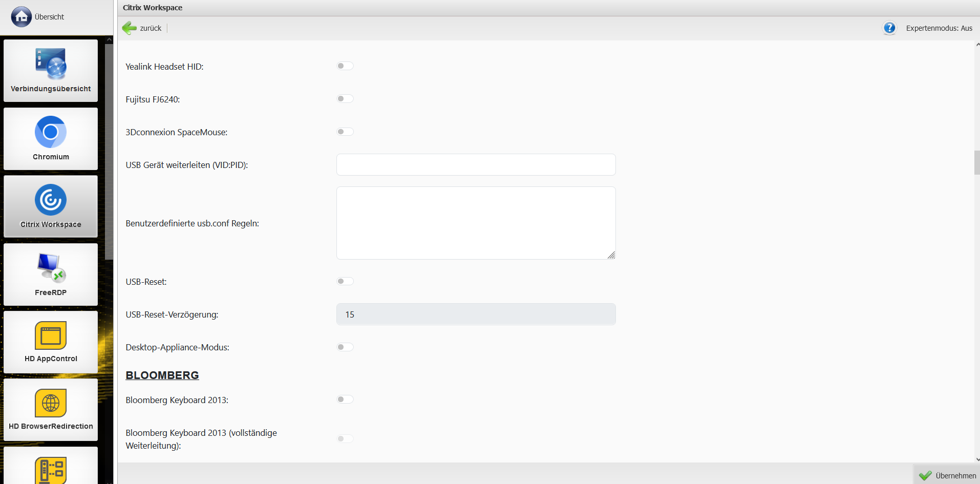Screen dimensions: 980x484
Task: Click the USB-Reset label
Action: coord(146,282)
